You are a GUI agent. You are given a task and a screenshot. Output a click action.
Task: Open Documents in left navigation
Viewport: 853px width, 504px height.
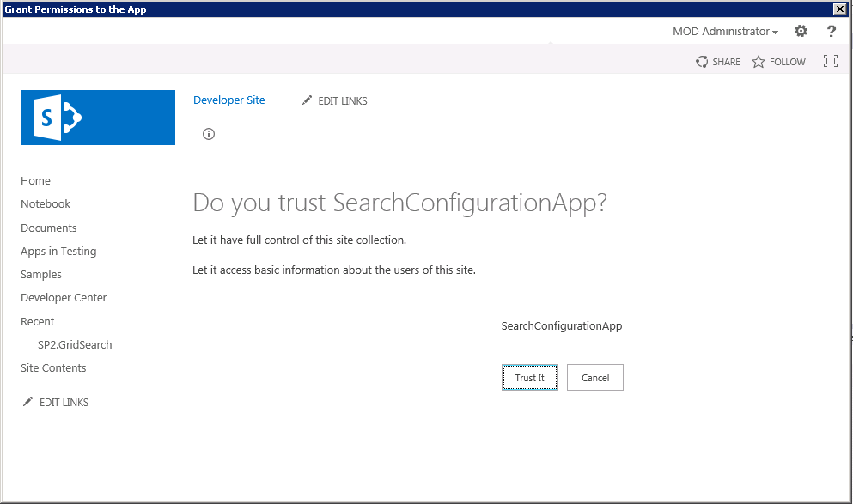[x=48, y=228]
